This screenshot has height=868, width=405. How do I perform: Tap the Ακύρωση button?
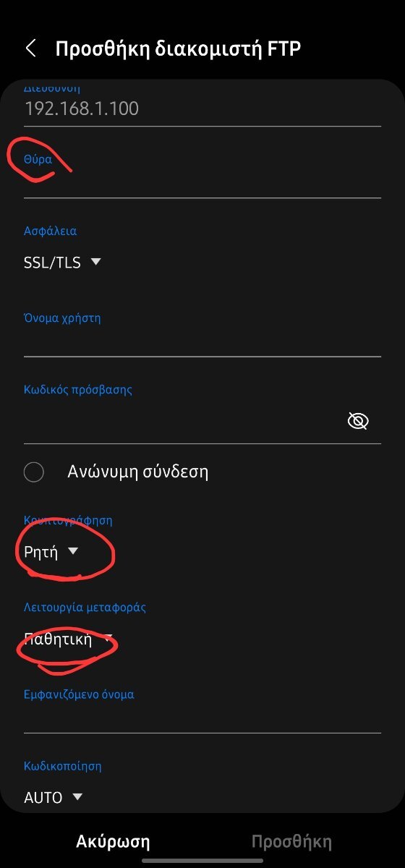(x=113, y=841)
